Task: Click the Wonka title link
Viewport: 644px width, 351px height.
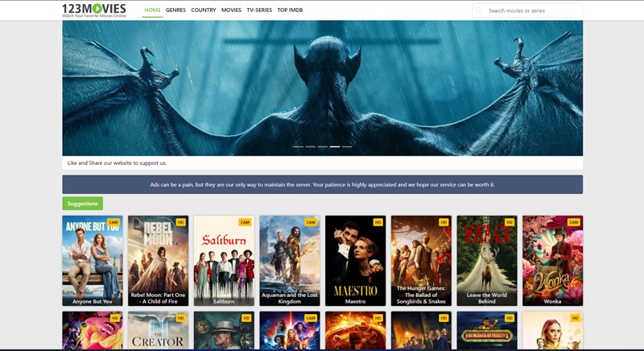Action: [x=552, y=301]
